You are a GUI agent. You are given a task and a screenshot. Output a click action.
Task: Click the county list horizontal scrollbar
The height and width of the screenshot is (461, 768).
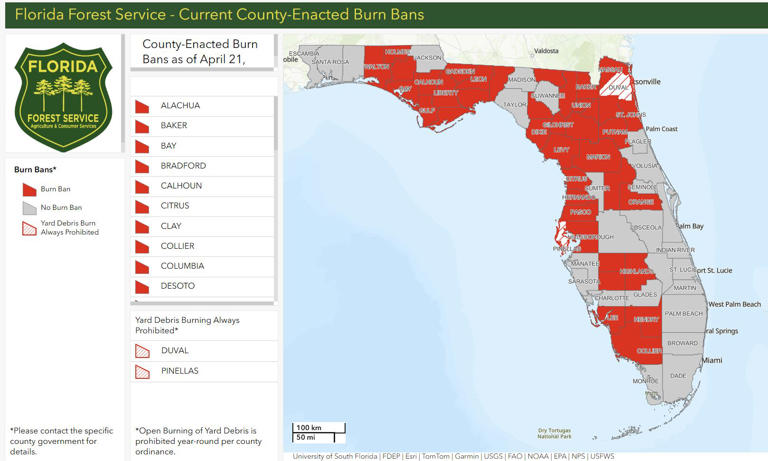point(202,303)
